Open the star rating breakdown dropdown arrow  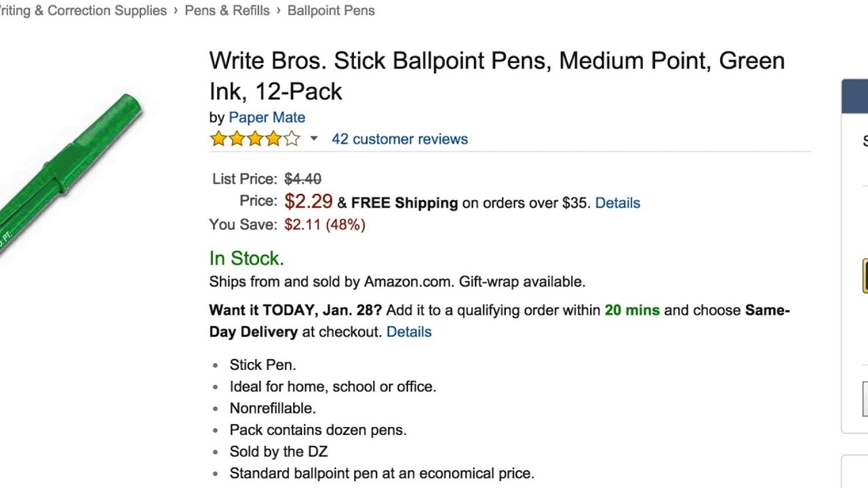[x=313, y=139]
